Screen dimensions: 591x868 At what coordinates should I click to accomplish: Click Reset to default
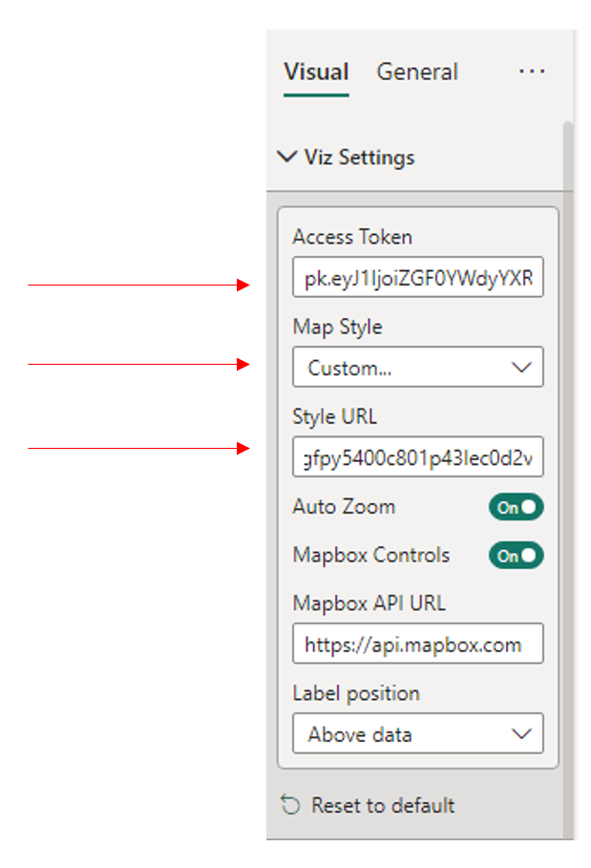(382, 805)
